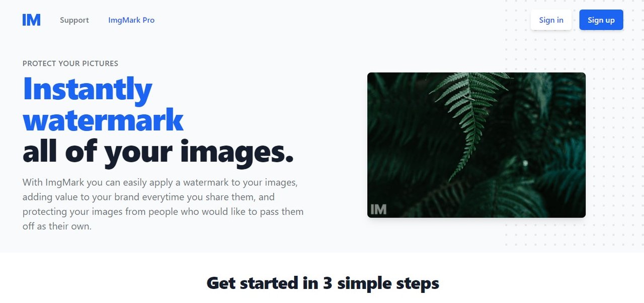Click the gray IM watermark on fern photo
Image resolution: width=644 pixels, height=303 pixels.
coord(378,209)
